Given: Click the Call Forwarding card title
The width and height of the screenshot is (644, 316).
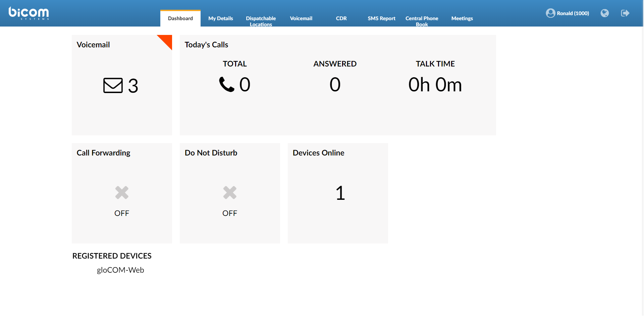Looking at the screenshot, I should click(103, 153).
